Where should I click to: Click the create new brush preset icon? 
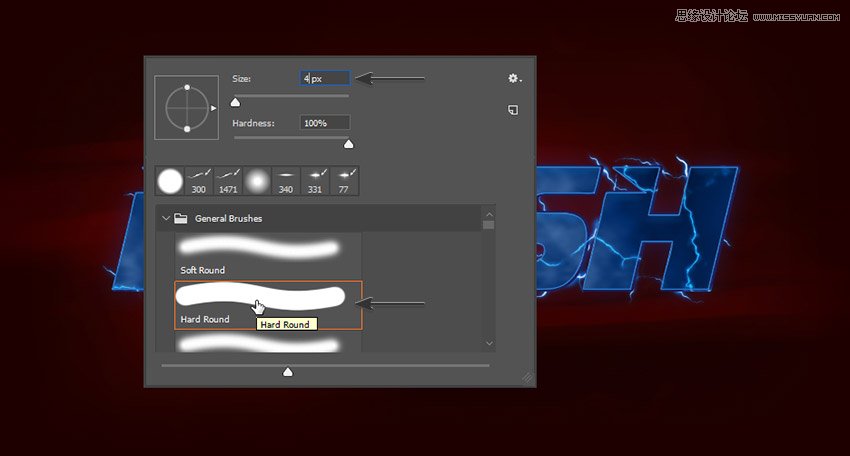[x=513, y=110]
